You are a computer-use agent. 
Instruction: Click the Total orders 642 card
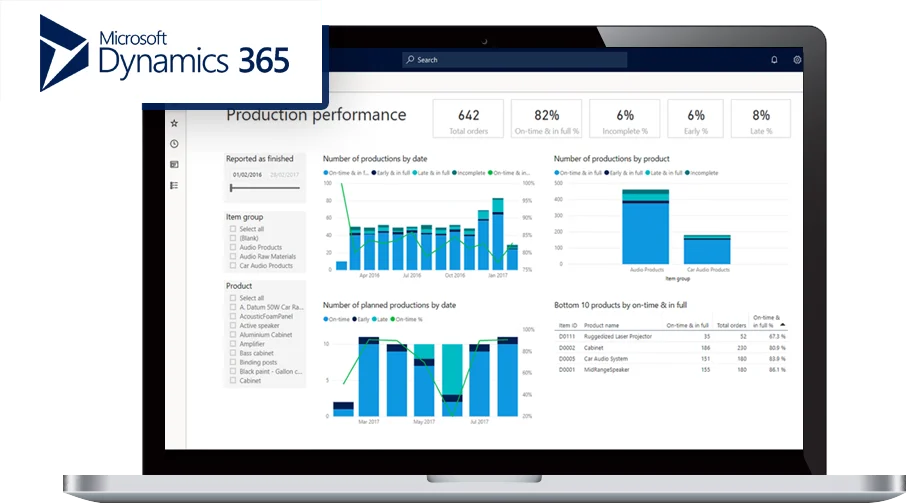coord(468,119)
